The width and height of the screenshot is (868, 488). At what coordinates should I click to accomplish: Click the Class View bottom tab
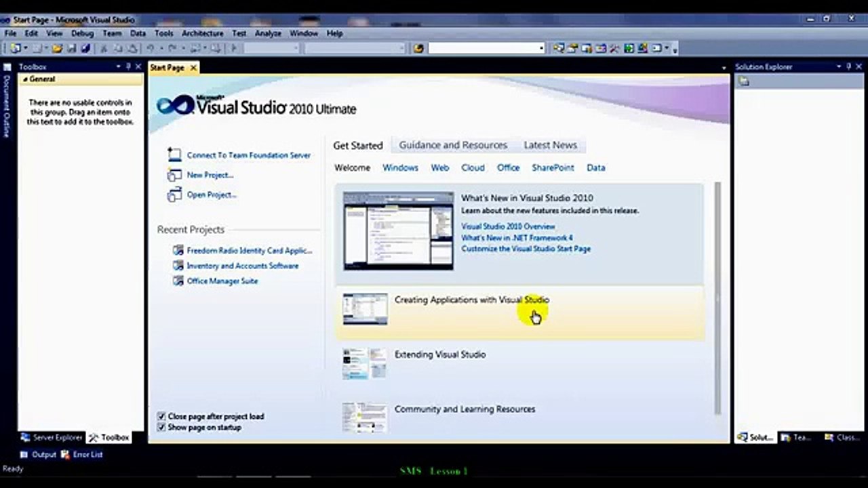pyautogui.click(x=842, y=438)
